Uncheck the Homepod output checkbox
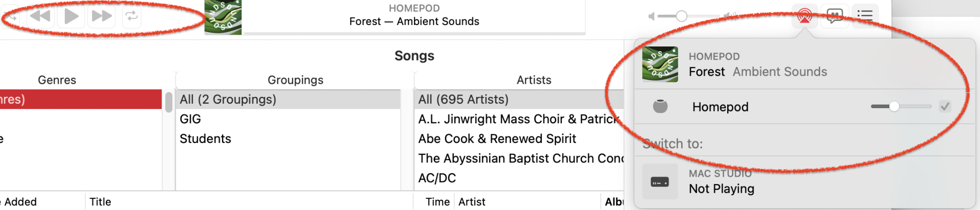 click(945, 106)
